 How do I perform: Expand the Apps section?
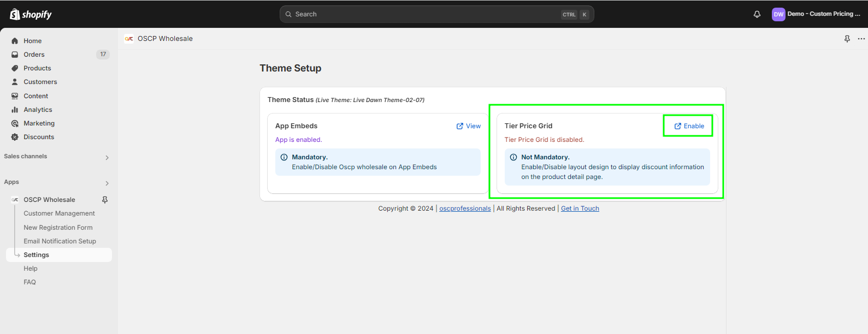(107, 183)
